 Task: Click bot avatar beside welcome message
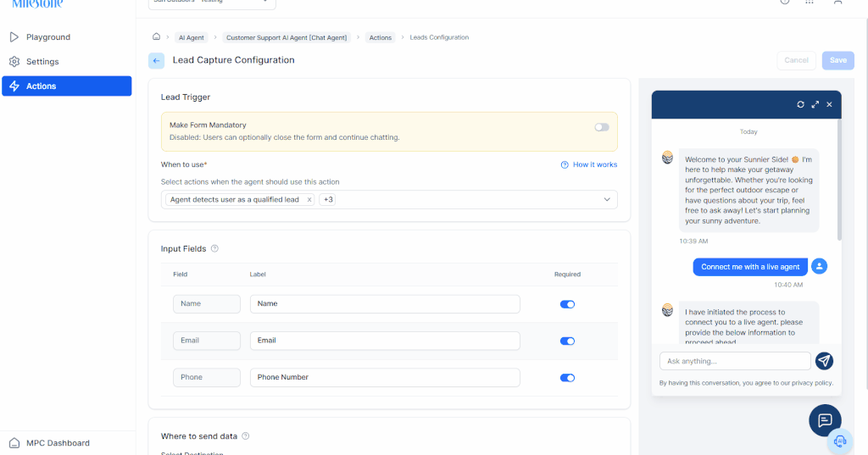(668, 158)
